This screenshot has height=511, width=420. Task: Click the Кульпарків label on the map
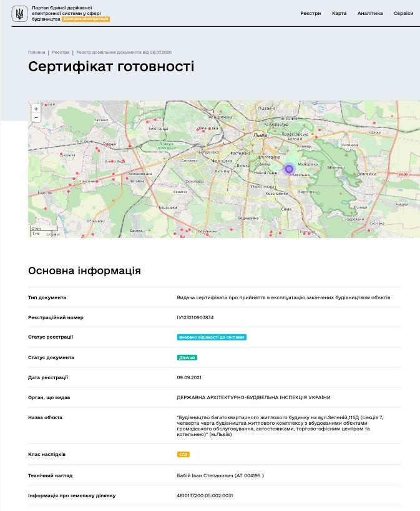click(225, 171)
